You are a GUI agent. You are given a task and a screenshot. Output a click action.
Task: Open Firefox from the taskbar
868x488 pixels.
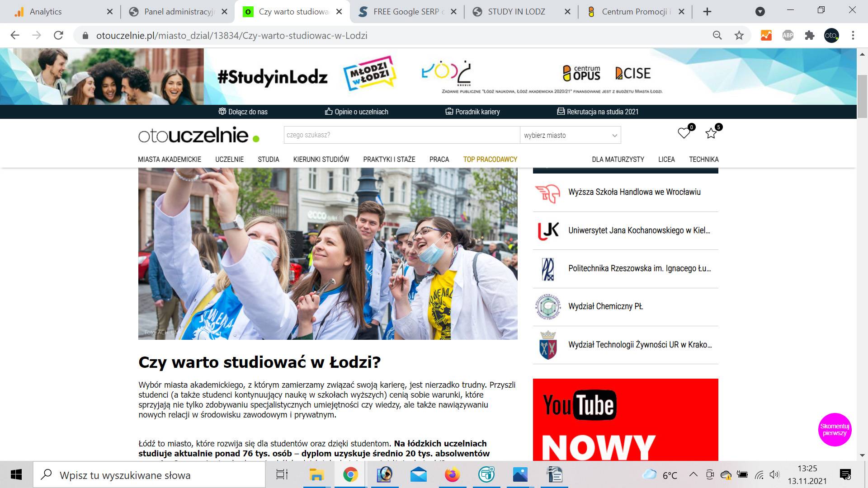(x=452, y=474)
